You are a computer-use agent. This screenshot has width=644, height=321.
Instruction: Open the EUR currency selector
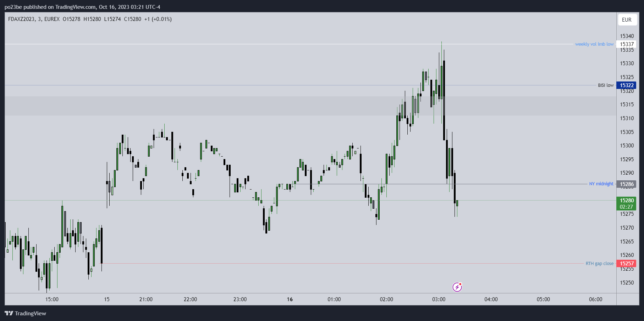(x=627, y=20)
